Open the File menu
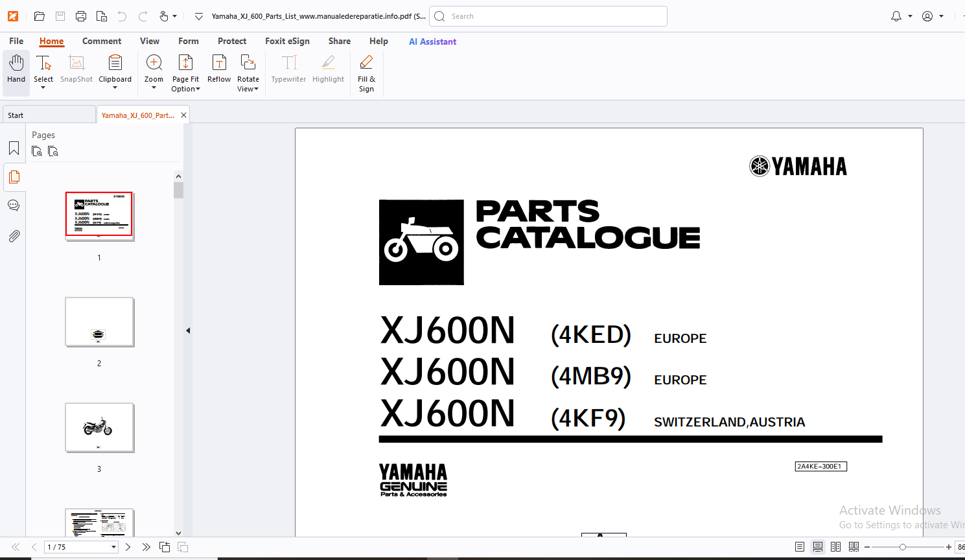Viewport: 965px width, 560px height. click(x=16, y=41)
